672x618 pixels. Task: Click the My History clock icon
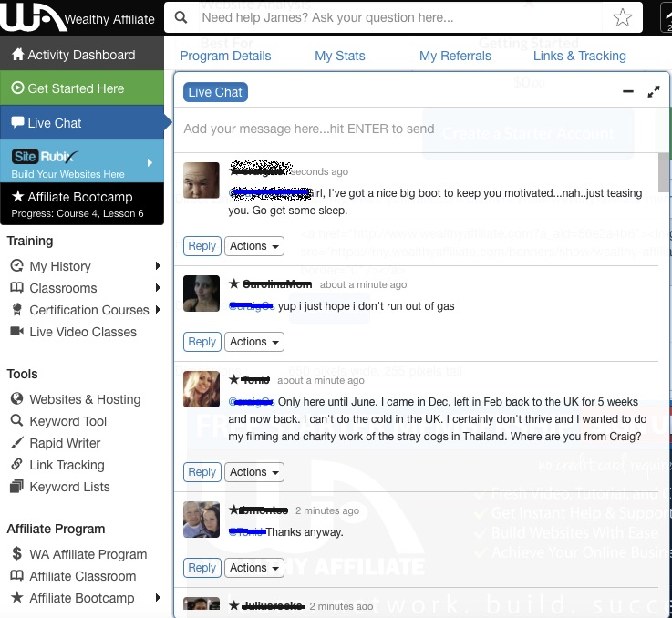tap(16, 266)
